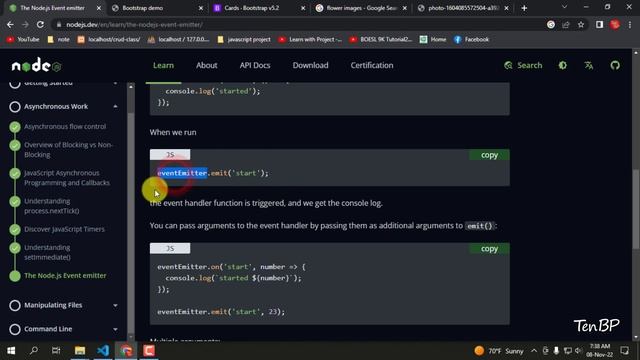
Task: Select the About nav item
Action: 207,65
